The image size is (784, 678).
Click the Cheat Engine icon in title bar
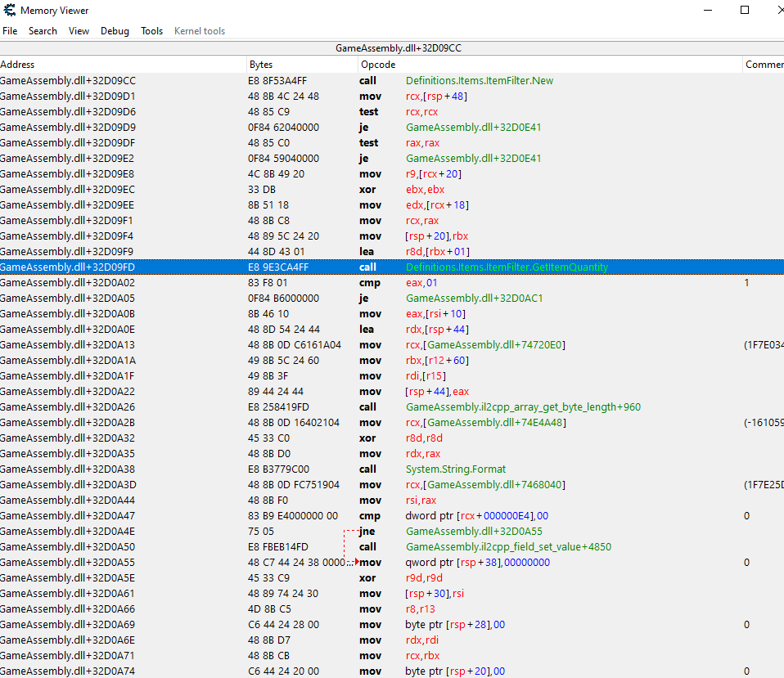pyautogui.click(x=9, y=11)
